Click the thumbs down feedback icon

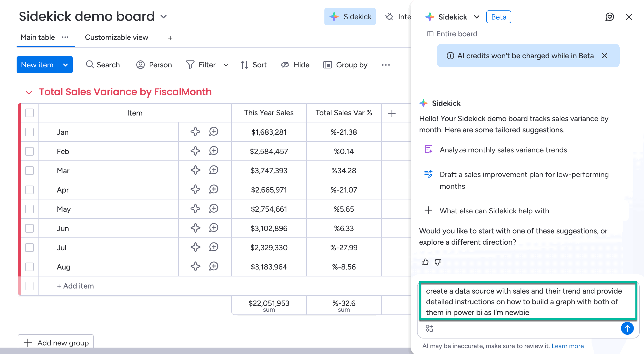point(438,262)
